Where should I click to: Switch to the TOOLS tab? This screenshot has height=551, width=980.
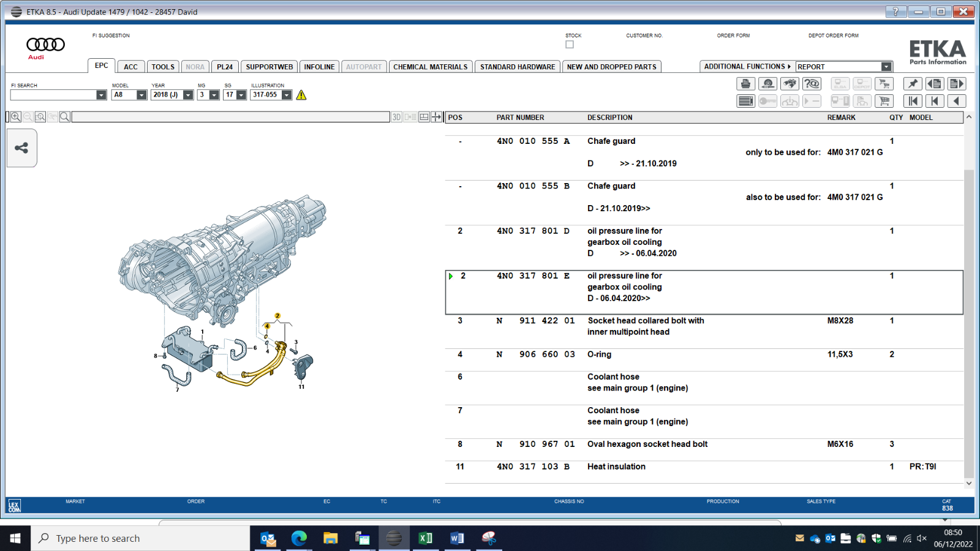pyautogui.click(x=163, y=67)
